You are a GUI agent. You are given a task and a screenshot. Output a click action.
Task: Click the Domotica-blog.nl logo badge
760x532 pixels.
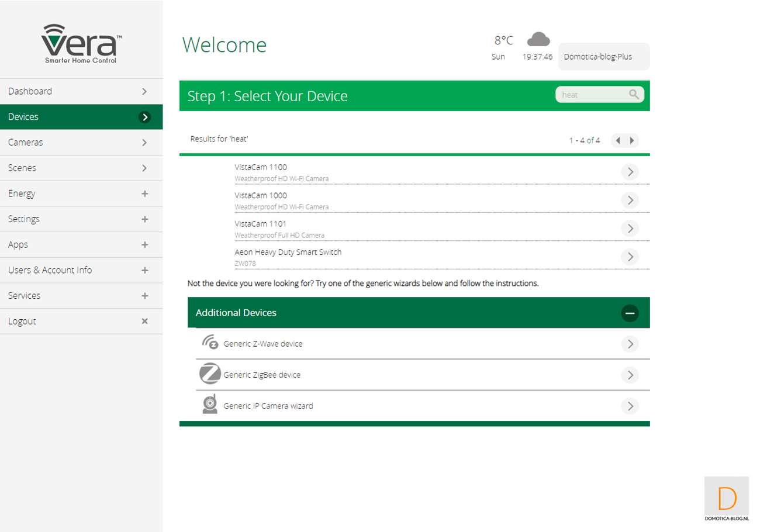pos(727,499)
